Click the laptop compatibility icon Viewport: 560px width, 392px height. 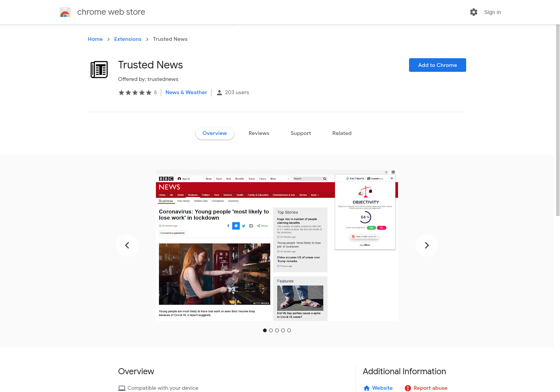122,388
